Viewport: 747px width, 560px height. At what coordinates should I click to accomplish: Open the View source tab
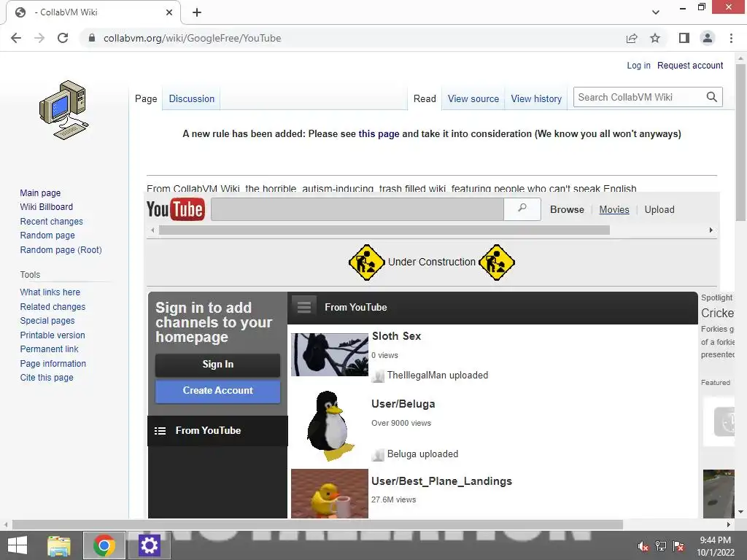click(473, 98)
